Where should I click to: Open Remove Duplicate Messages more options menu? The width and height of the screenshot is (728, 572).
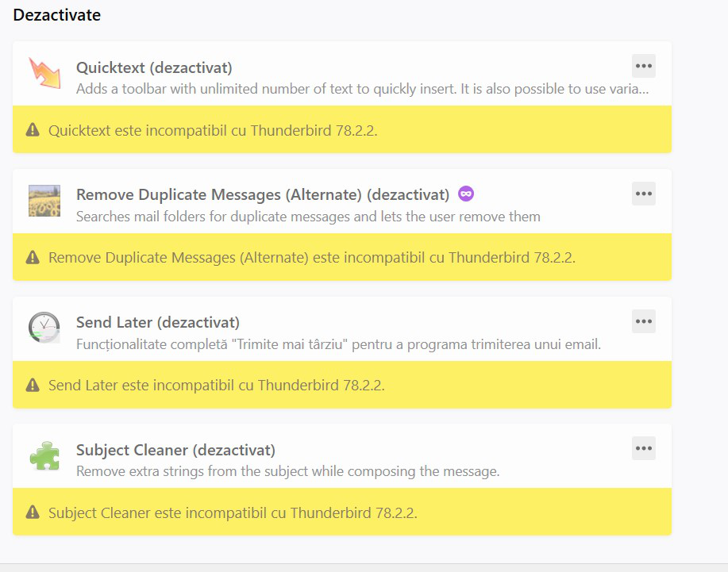pyautogui.click(x=643, y=194)
